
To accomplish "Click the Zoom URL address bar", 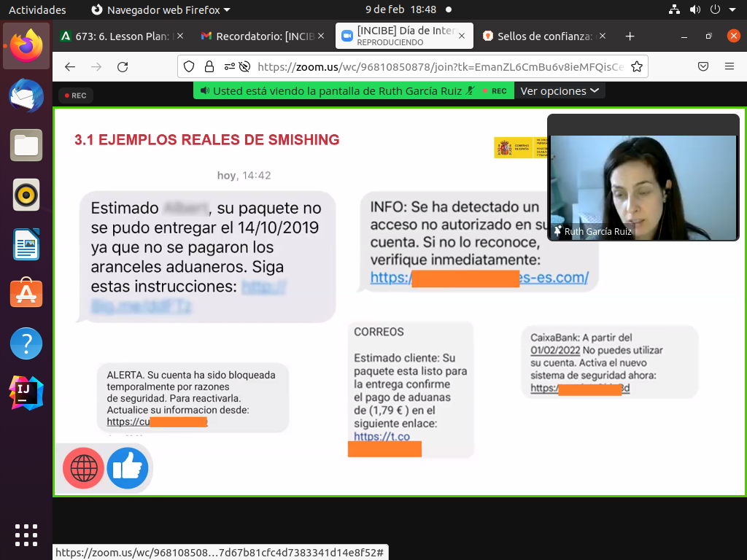I will pos(438,66).
